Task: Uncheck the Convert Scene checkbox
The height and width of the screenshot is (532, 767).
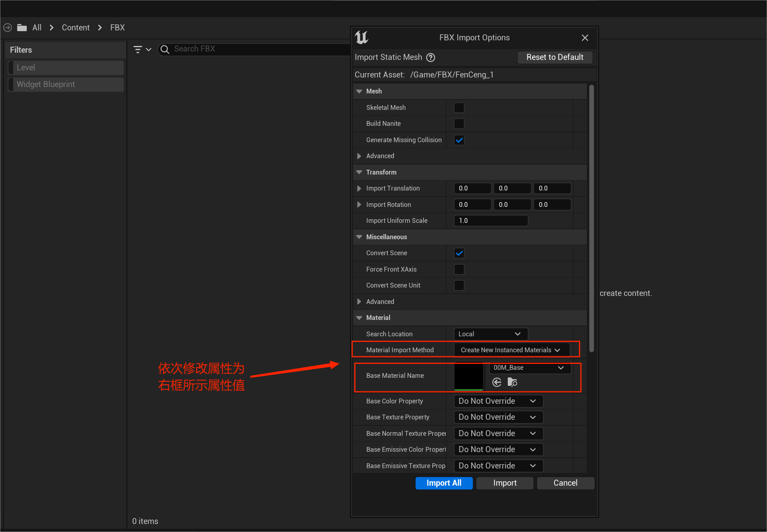Action: (x=459, y=253)
